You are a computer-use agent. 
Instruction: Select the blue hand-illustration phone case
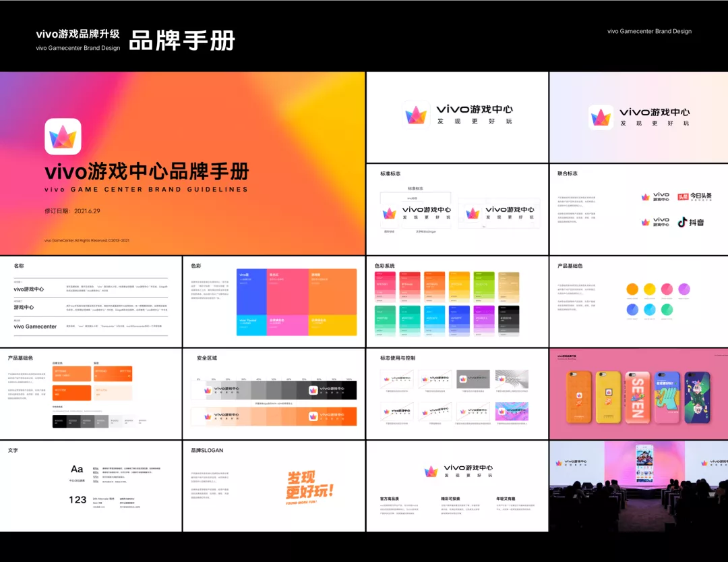point(667,397)
